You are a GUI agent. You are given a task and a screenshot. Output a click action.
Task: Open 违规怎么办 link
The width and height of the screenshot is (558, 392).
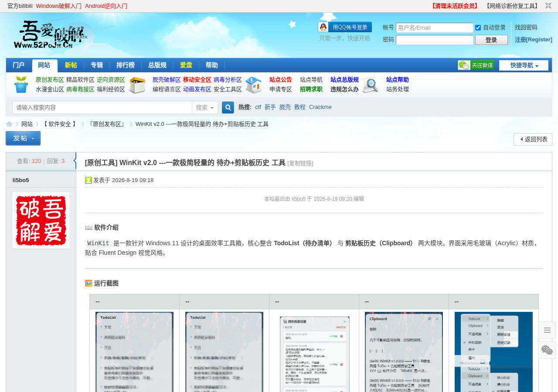[344, 89]
